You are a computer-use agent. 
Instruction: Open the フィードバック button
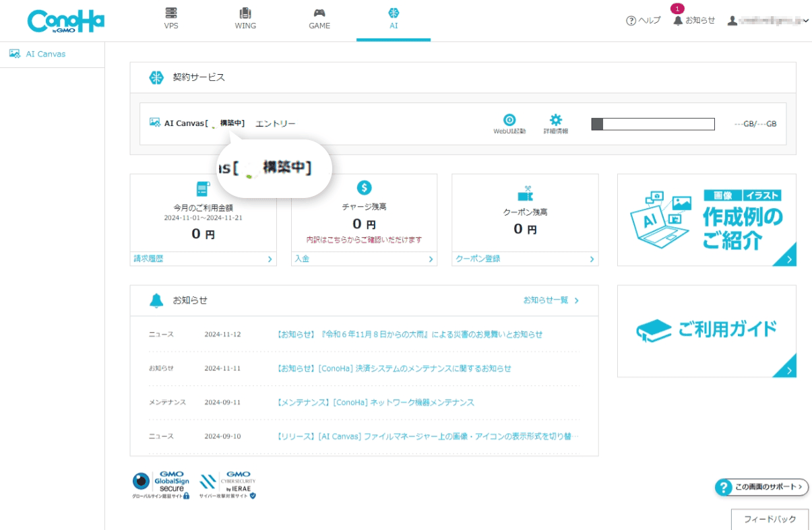click(770, 519)
